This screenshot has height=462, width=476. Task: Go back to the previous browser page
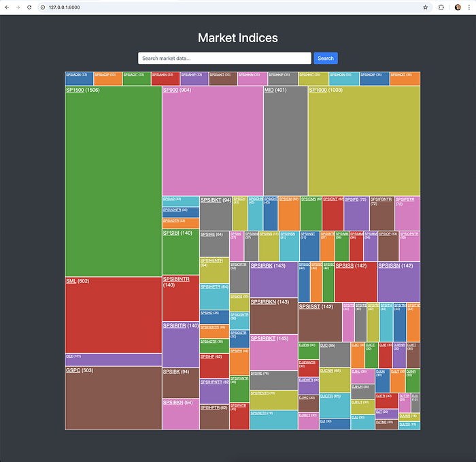click(x=7, y=7)
